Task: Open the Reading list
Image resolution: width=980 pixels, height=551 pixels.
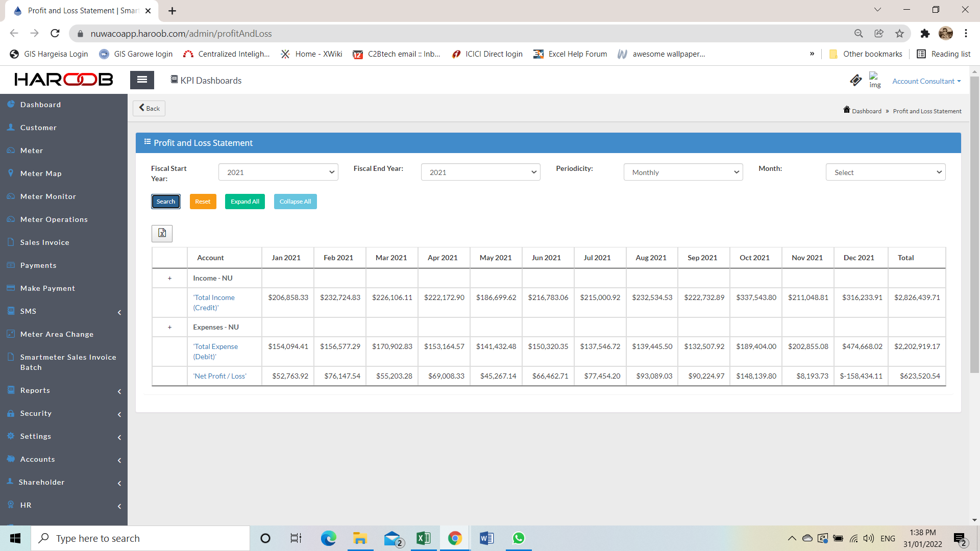Action: pos(944,54)
